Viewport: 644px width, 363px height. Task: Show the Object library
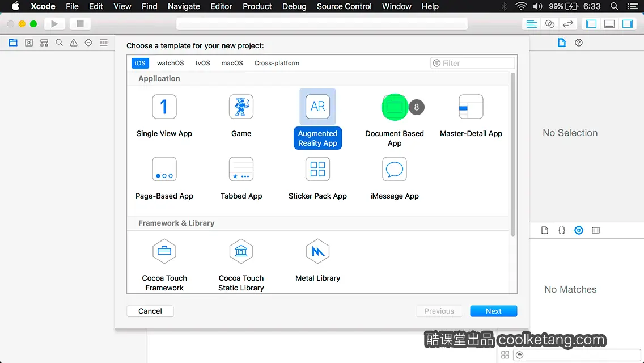[x=579, y=230]
